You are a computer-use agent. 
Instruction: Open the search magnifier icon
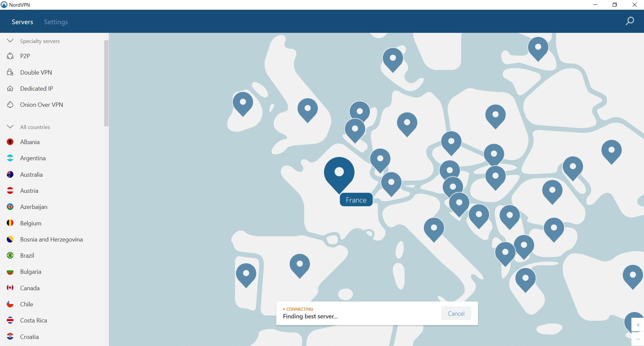[x=630, y=21]
